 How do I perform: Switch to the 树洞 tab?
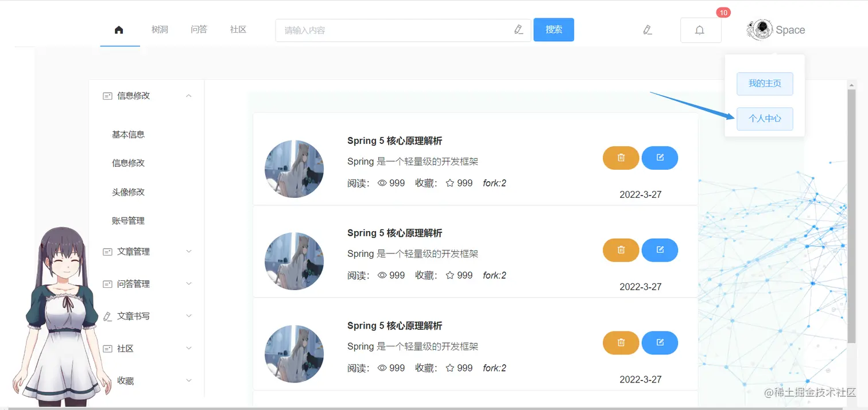[x=160, y=29]
